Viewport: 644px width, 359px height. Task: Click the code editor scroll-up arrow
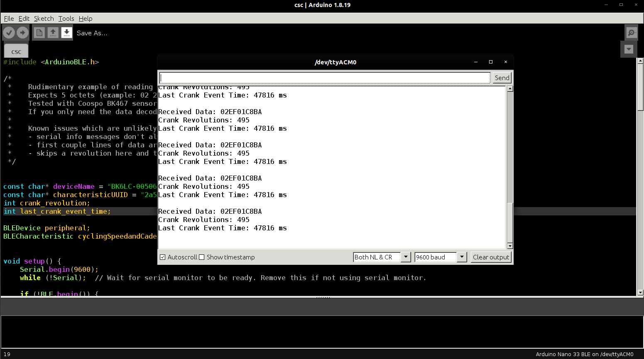pos(640,61)
